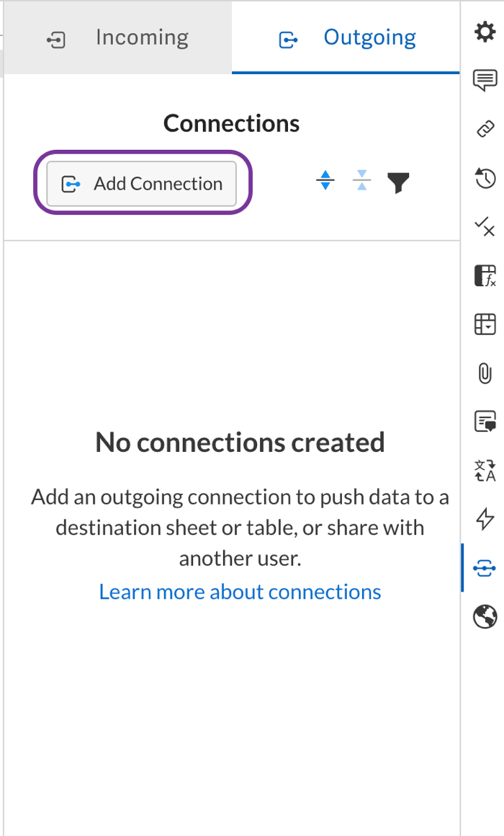Viewport: 504px width, 836px height.
Task: Open the connections filter funnel
Action: (398, 183)
